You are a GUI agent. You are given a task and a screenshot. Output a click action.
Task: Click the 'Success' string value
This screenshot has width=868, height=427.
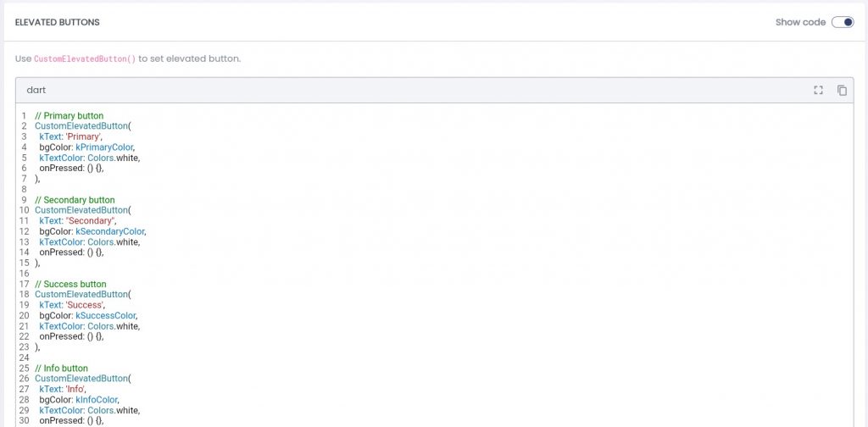click(x=85, y=305)
